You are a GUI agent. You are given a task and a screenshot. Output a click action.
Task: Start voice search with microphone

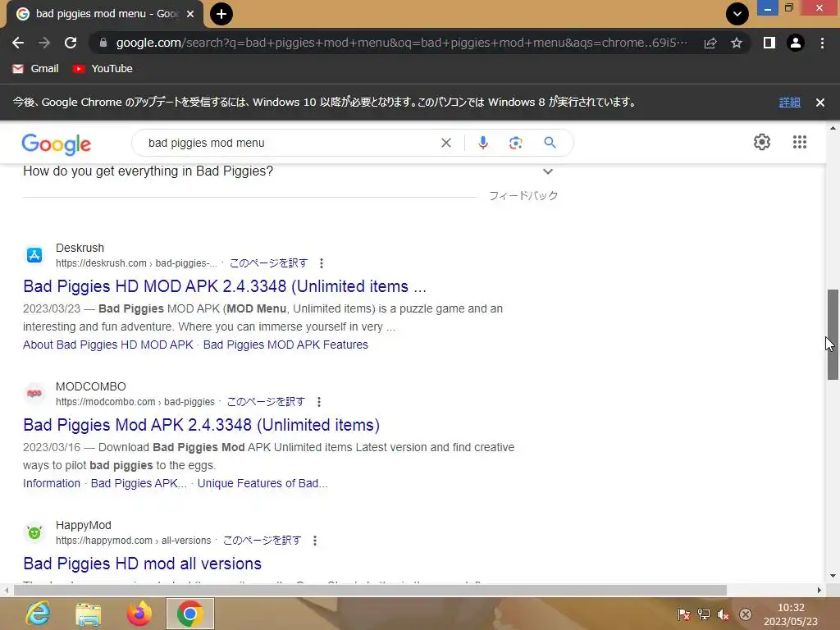pyautogui.click(x=482, y=143)
